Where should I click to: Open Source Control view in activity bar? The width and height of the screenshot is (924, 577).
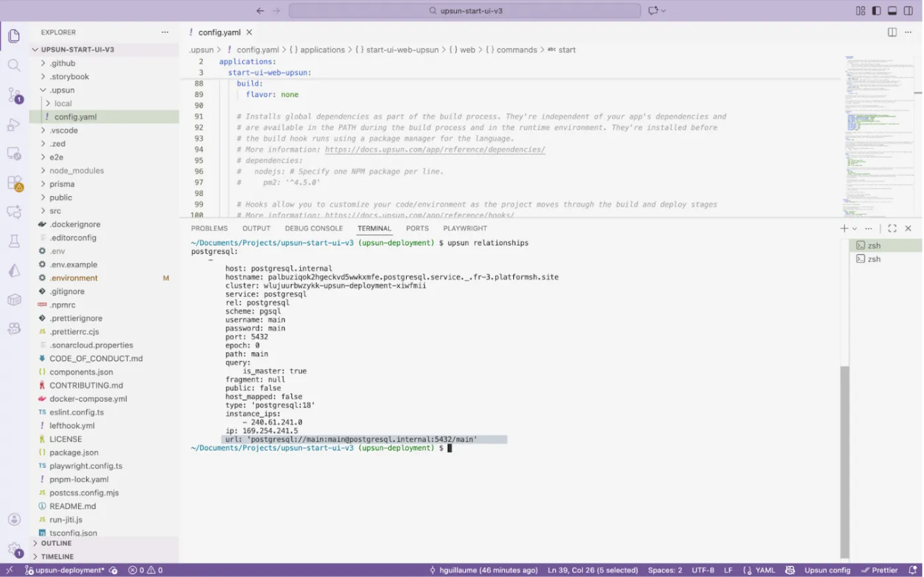tap(14, 95)
